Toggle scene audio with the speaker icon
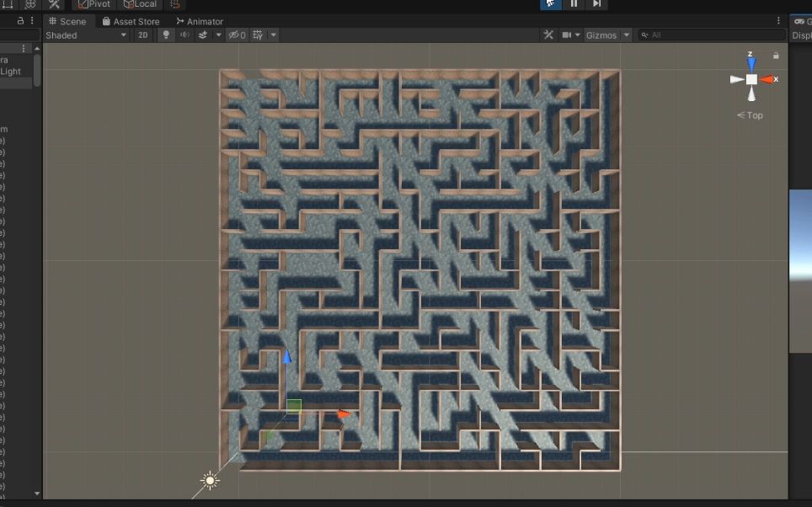 [183, 35]
